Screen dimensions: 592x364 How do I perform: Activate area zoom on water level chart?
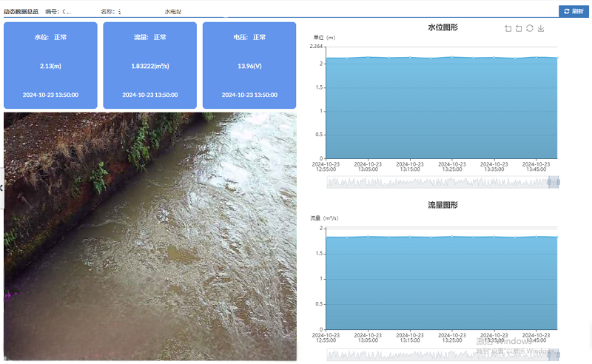pyautogui.click(x=508, y=29)
